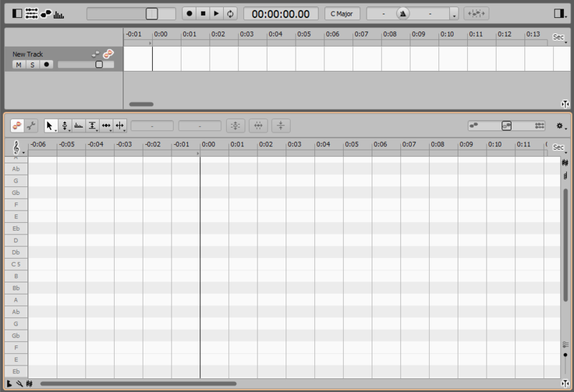Click the 00:00:00.00 time display
The height and width of the screenshot is (392, 574).
coord(281,14)
